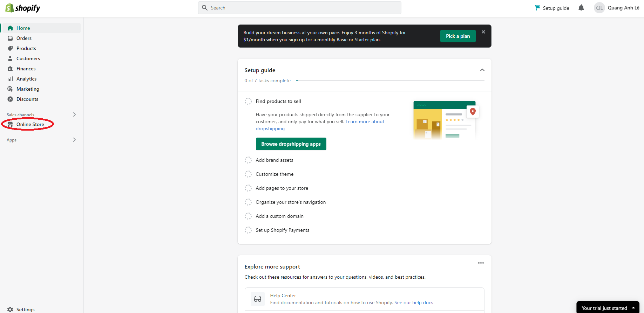The height and width of the screenshot is (313, 644).
Task: Go to Online Store sales channel
Action: [x=30, y=124]
